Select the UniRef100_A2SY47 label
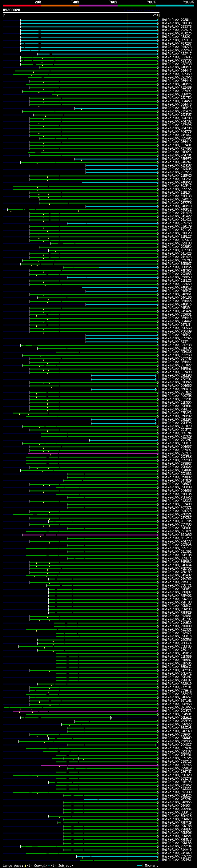 (x=177, y=54)
